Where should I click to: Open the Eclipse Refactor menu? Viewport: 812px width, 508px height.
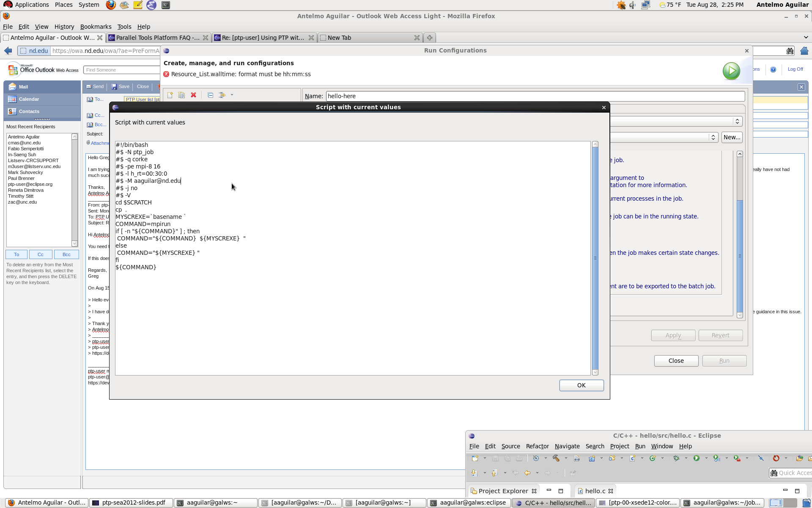pos(537,446)
